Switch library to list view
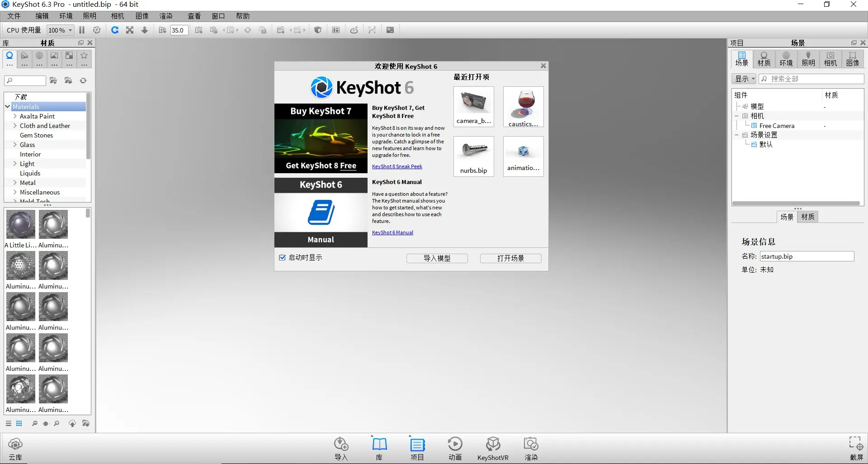Viewport: 868px width, 464px height. pyautogui.click(x=9, y=424)
